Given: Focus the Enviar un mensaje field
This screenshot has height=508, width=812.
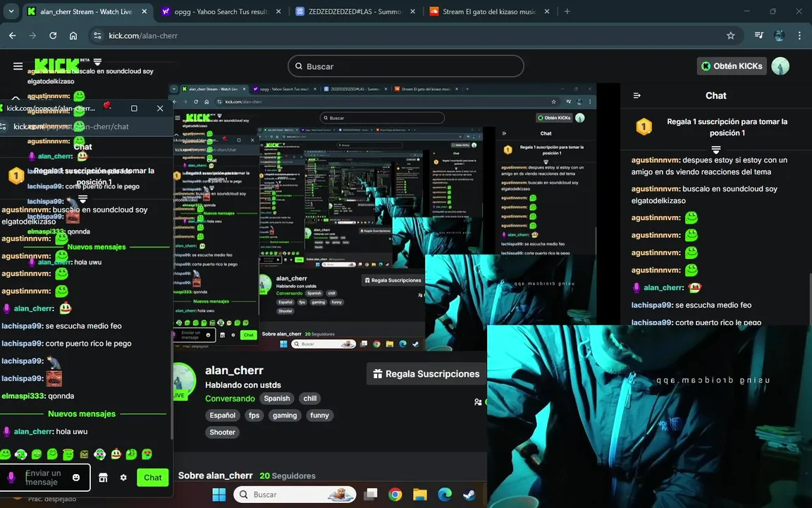Looking at the screenshot, I should [x=45, y=478].
